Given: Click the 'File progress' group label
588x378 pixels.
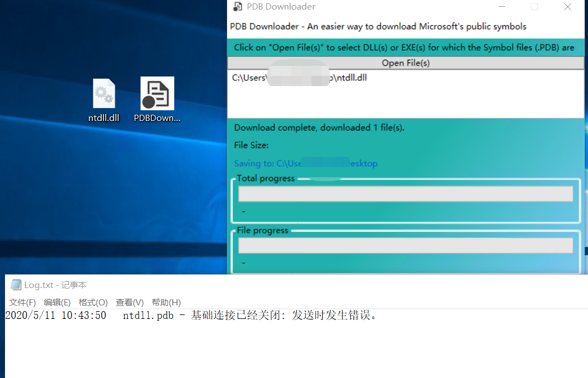Looking at the screenshot, I should coord(263,230).
